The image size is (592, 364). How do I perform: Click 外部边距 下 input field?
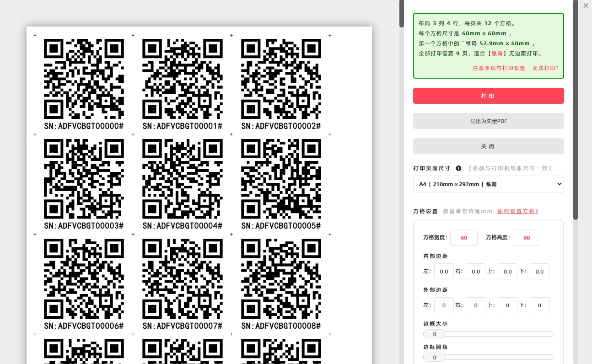pos(539,305)
